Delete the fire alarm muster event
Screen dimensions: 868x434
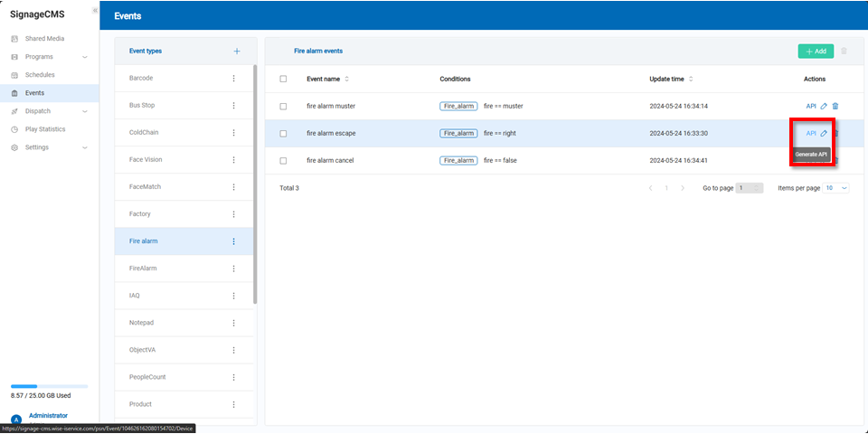pyautogui.click(x=835, y=106)
